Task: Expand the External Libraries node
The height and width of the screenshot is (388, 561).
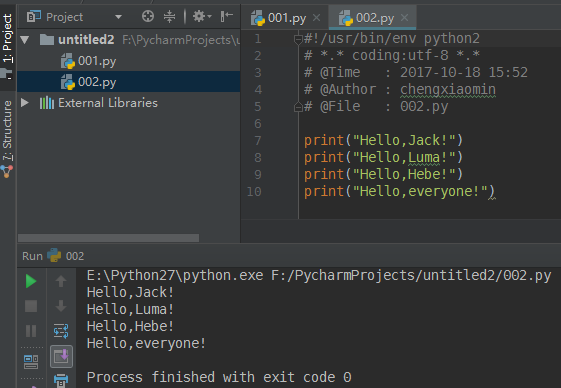Action: pyautogui.click(x=25, y=103)
